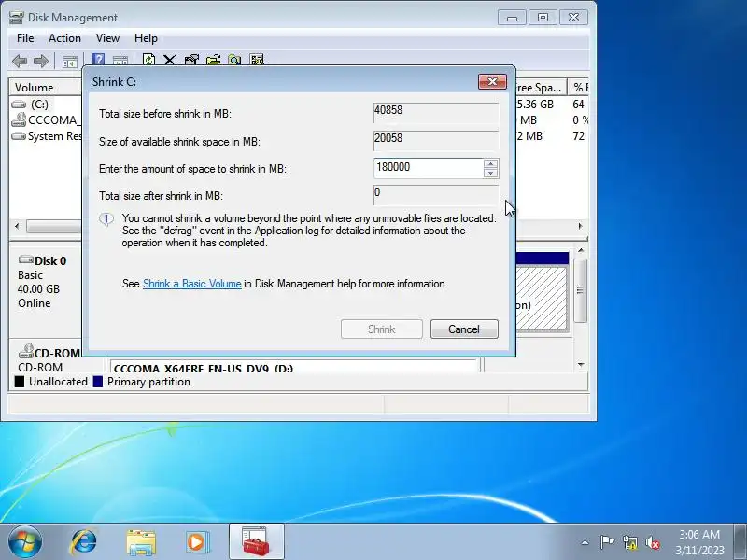Click the hatched partition block on Disk 0
This screenshot has width=747, height=560.
pyautogui.click(x=542, y=298)
